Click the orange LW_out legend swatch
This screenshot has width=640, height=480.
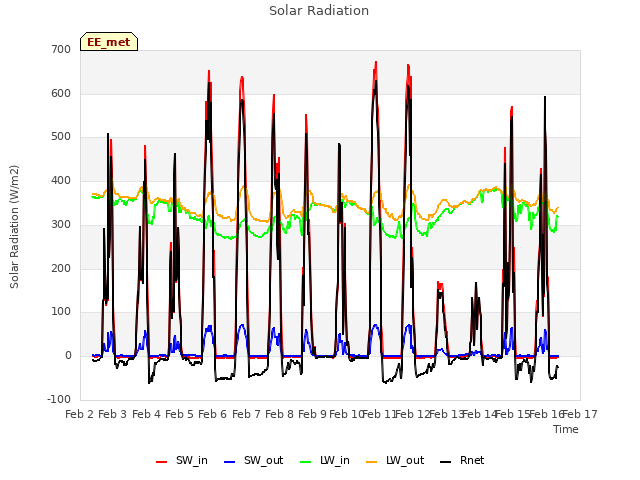[372, 462]
